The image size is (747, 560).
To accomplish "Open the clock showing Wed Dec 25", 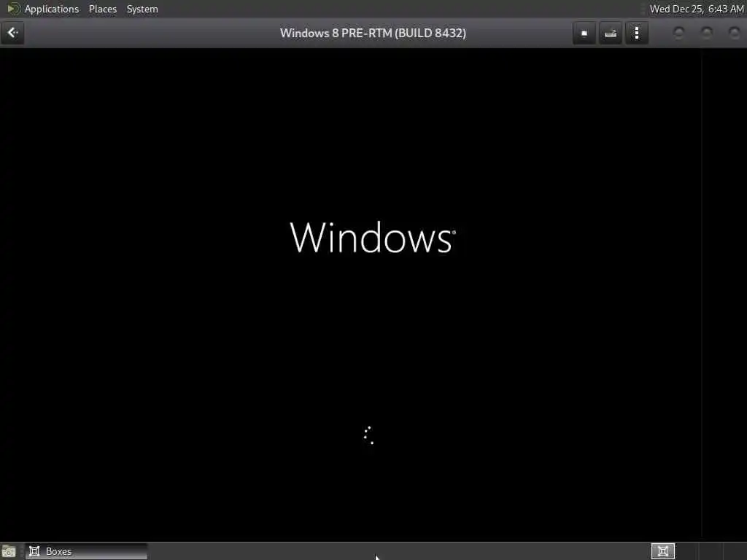I will pos(697,9).
